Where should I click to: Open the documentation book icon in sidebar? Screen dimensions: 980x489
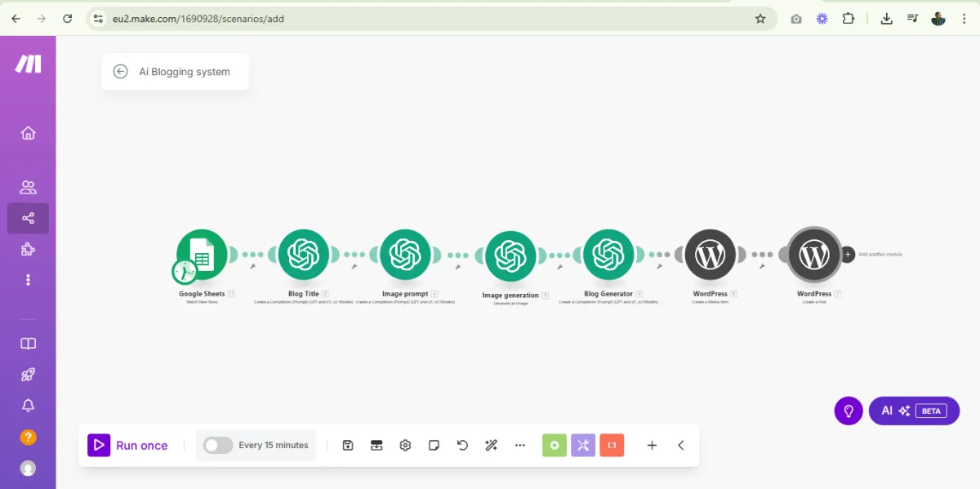[28, 344]
